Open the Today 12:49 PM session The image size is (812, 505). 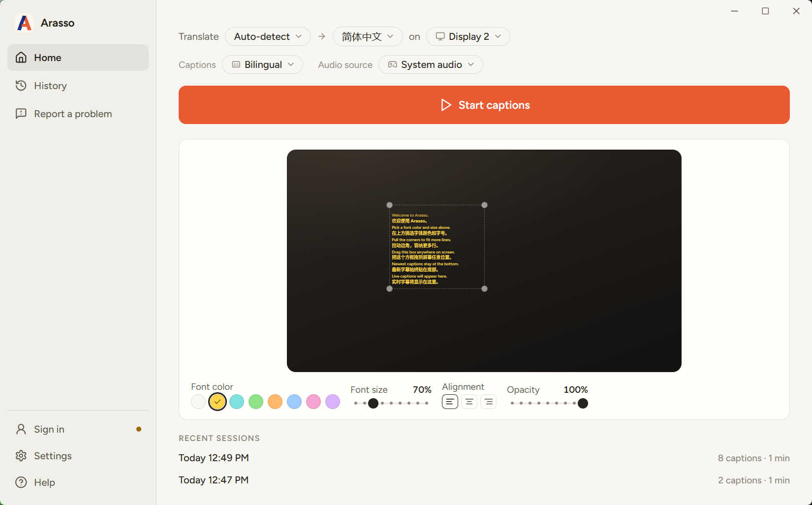[x=484, y=458]
